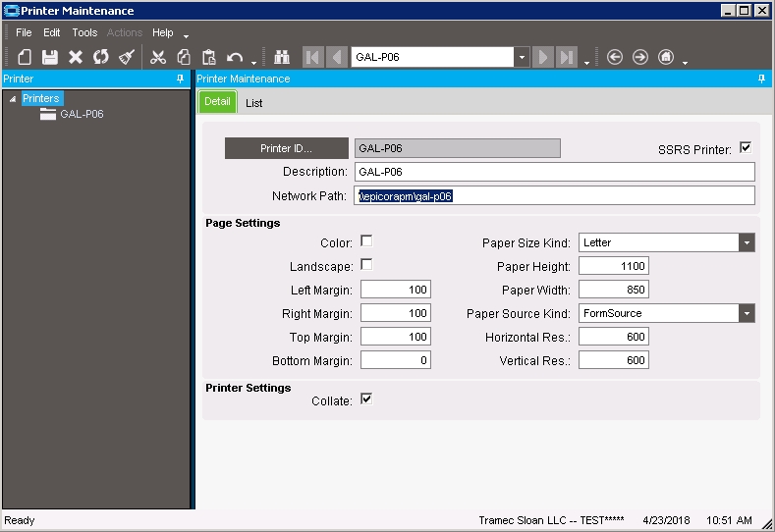The height and width of the screenshot is (532, 775).
Task: Click the Printer ID value field GAL-P06
Action: [457, 148]
